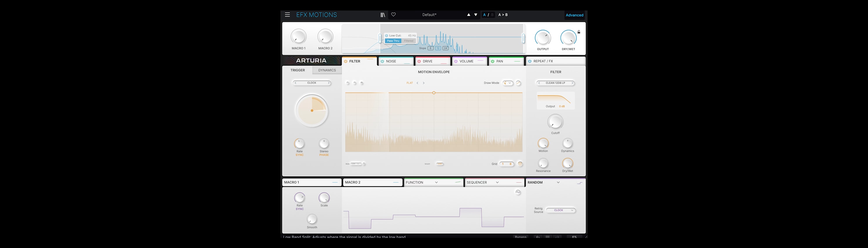Click the envelope Smooth value field
Screen dimensions: 868x248
[x=440, y=164]
